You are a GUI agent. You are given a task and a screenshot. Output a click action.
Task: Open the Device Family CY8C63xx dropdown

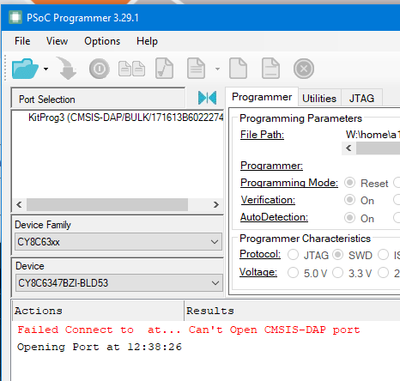tap(118, 242)
